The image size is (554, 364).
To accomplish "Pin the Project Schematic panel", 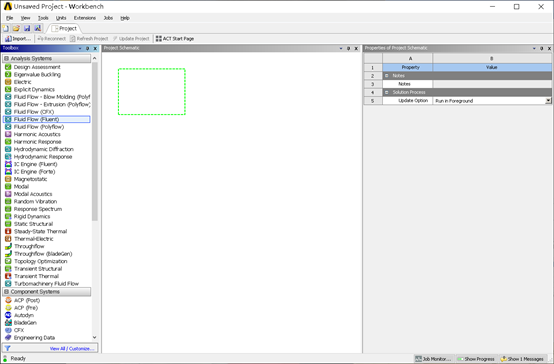I will click(x=348, y=48).
